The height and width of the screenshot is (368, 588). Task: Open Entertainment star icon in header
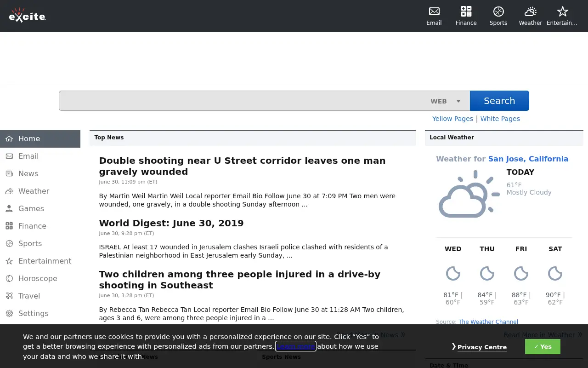(563, 11)
